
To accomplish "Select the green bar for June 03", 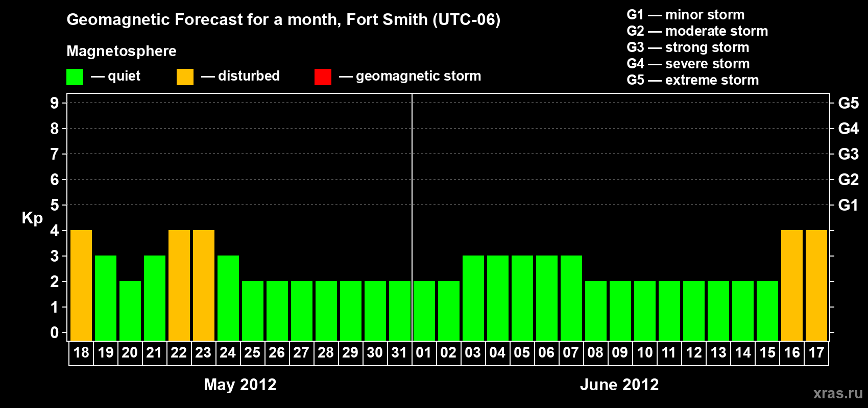I will pos(473,298).
